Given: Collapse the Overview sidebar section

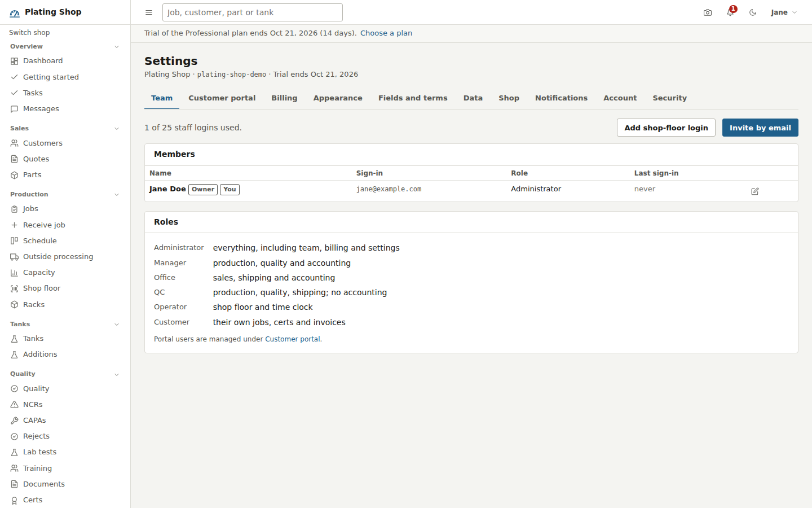Looking at the screenshot, I should click(117, 47).
